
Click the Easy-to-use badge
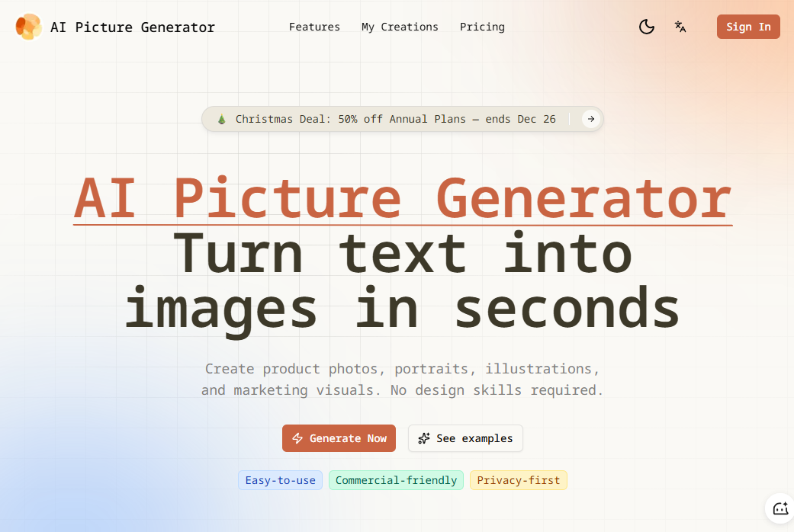[x=280, y=480]
